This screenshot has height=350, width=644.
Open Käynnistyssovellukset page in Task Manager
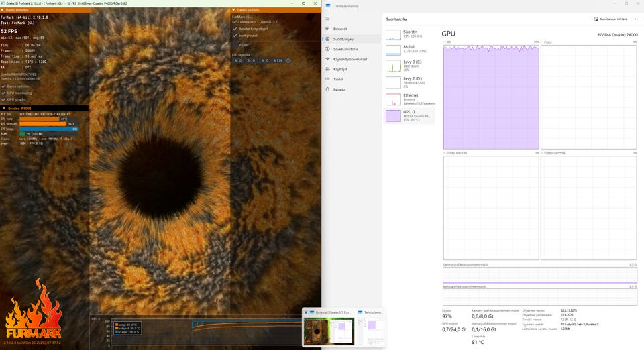pyautogui.click(x=352, y=59)
